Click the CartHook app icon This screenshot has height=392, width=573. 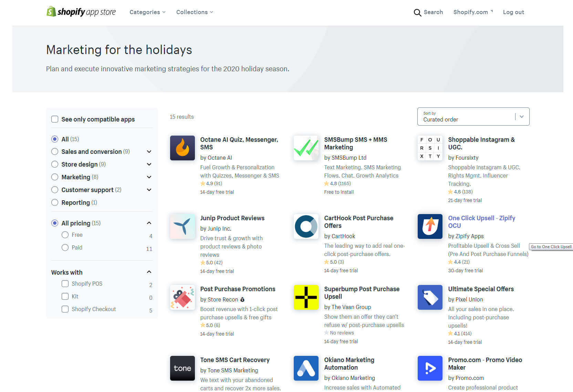[306, 226]
